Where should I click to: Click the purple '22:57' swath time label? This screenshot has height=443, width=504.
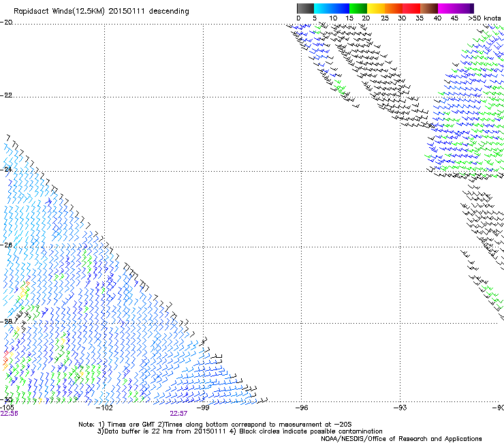point(178,414)
